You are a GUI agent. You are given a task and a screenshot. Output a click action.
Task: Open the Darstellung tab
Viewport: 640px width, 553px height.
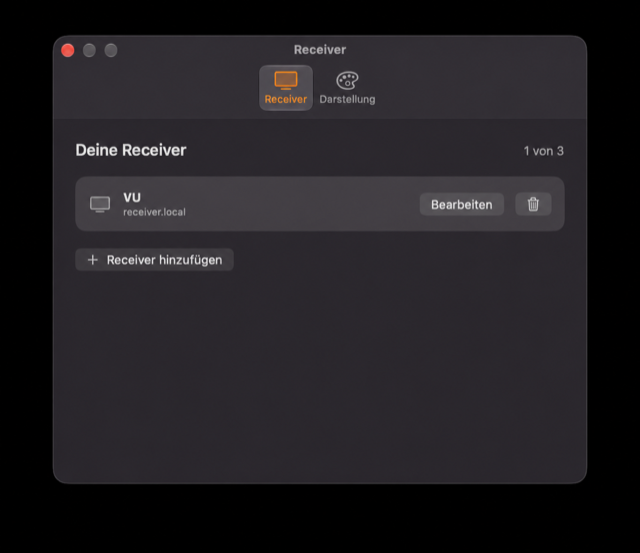347,88
